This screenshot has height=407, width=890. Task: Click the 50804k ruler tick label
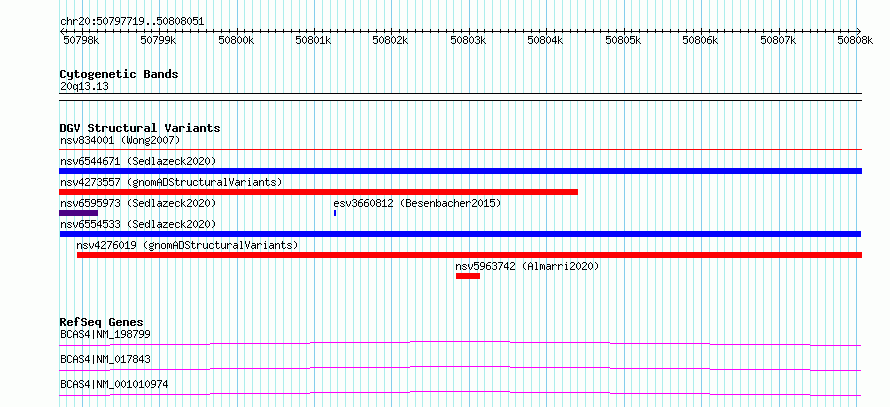pos(546,40)
